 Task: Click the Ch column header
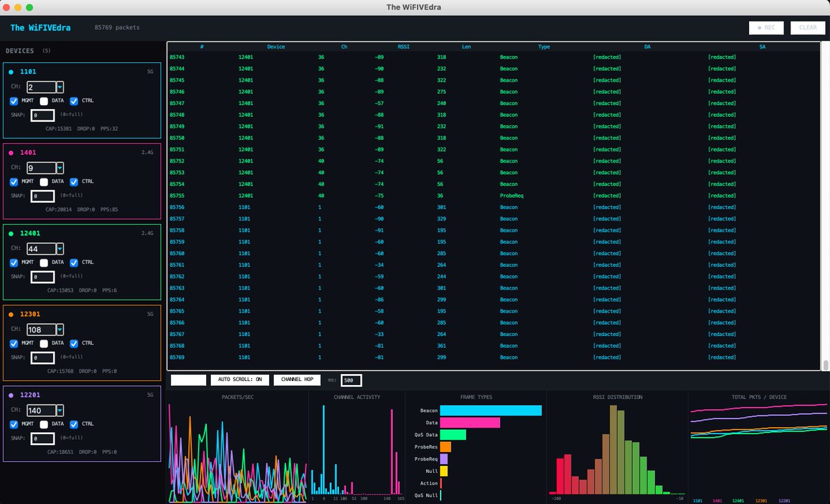point(344,46)
